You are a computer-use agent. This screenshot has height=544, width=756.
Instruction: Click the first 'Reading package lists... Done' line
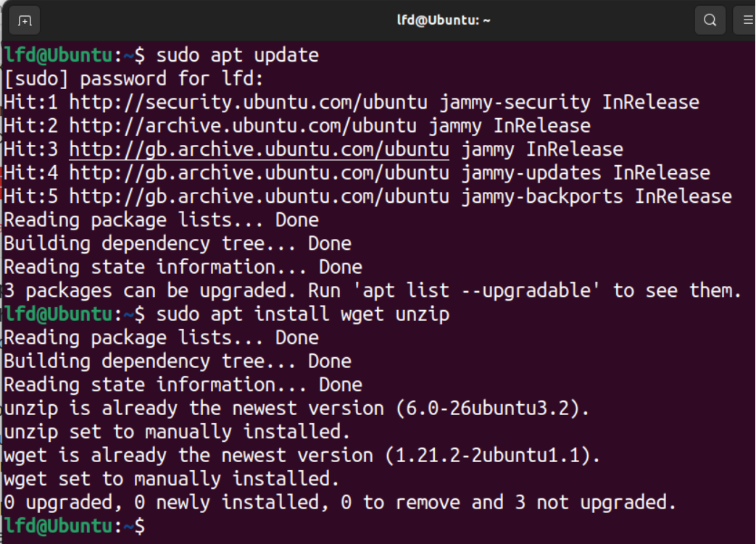[x=161, y=220]
